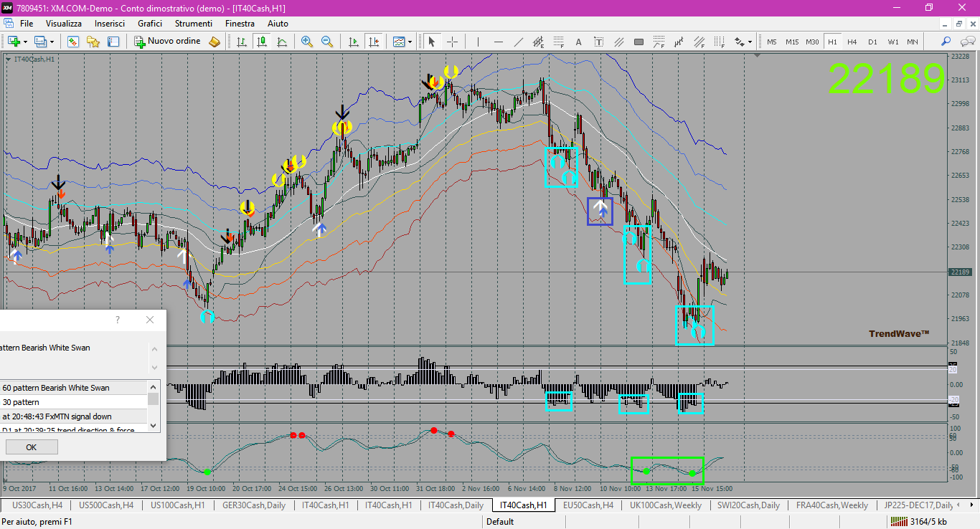Open the Indicators list icon

398,42
